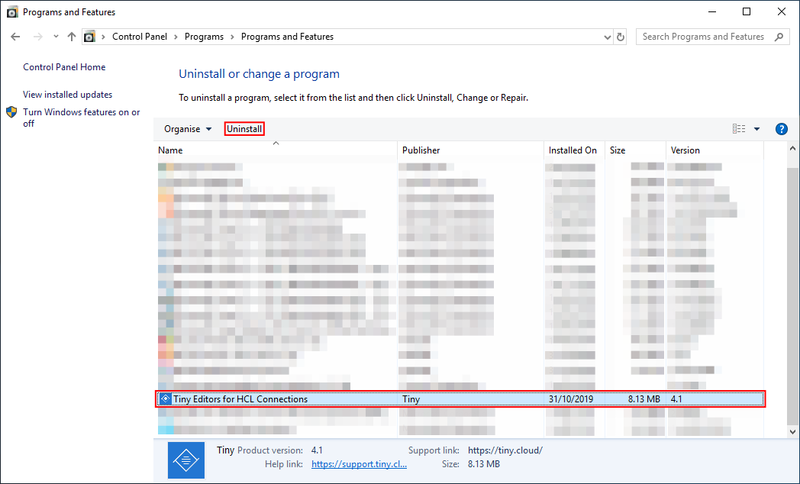Screen dimensions: 800x484
Task: Click the Tiny publisher cell
Action: click(x=411, y=399)
